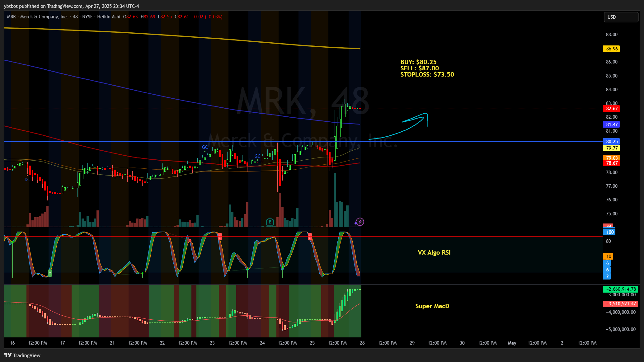644x362 pixels.
Task: Click the close value C82.61
Action: point(182,17)
